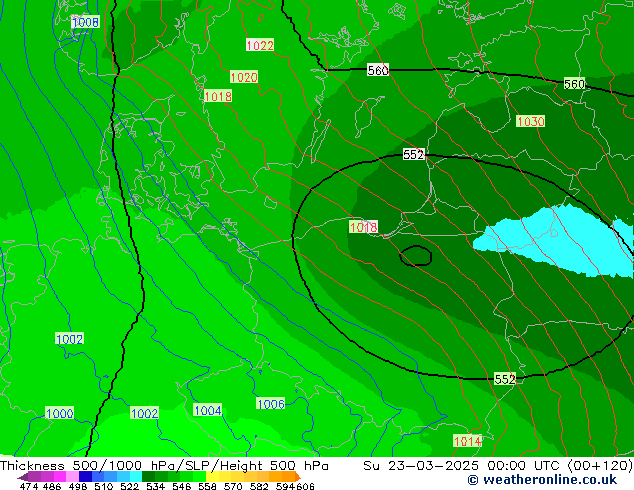The height and width of the screenshot is (490, 634).
Task: Click legend value 606
Action: pyautogui.click(x=305, y=486)
